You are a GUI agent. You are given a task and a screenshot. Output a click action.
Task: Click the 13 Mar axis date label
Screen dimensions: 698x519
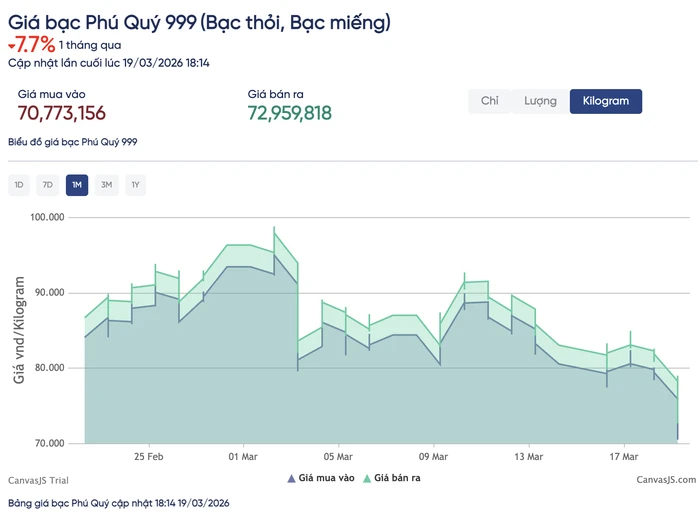pyautogui.click(x=528, y=457)
